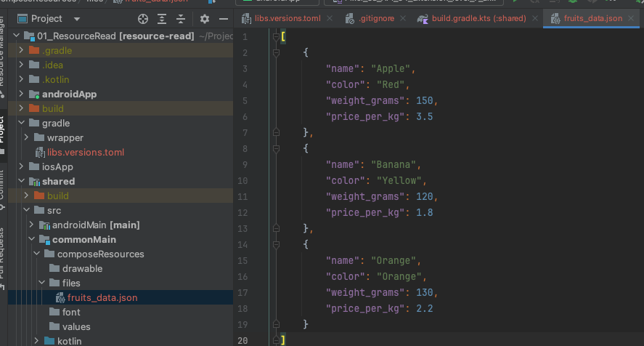The width and height of the screenshot is (644, 346).
Task: Select the font folder
Action: pyautogui.click(x=71, y=313)
